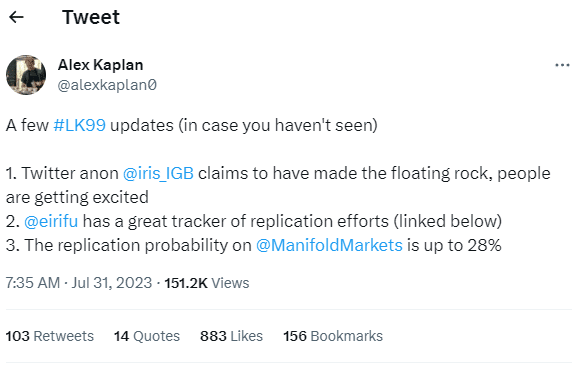
Task: Click the 156 Bookmarks count
Action: tap(333, 336)
